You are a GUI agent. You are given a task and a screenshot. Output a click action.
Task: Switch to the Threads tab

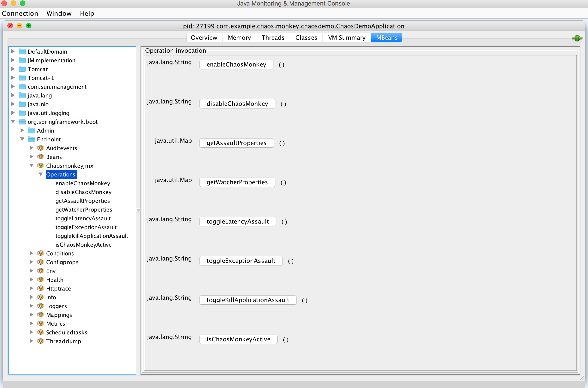(x=273, y=38)
